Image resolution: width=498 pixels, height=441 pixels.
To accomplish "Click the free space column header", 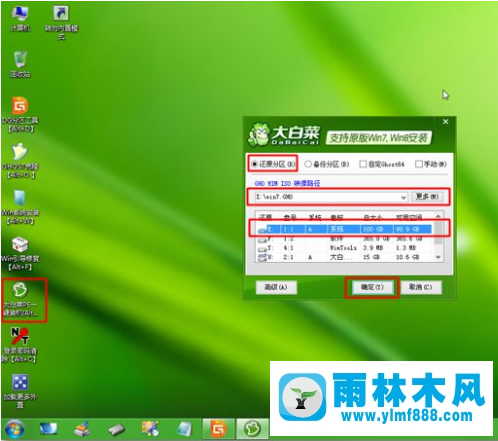I will 409,218.
